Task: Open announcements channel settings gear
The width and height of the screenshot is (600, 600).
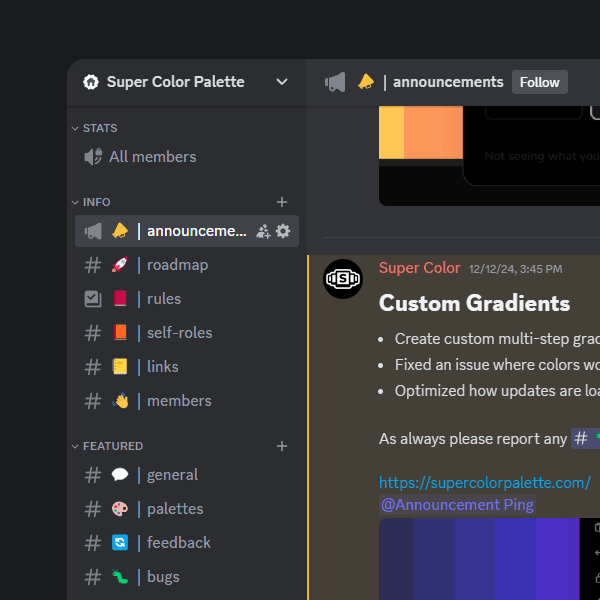Action: (283, 231)
